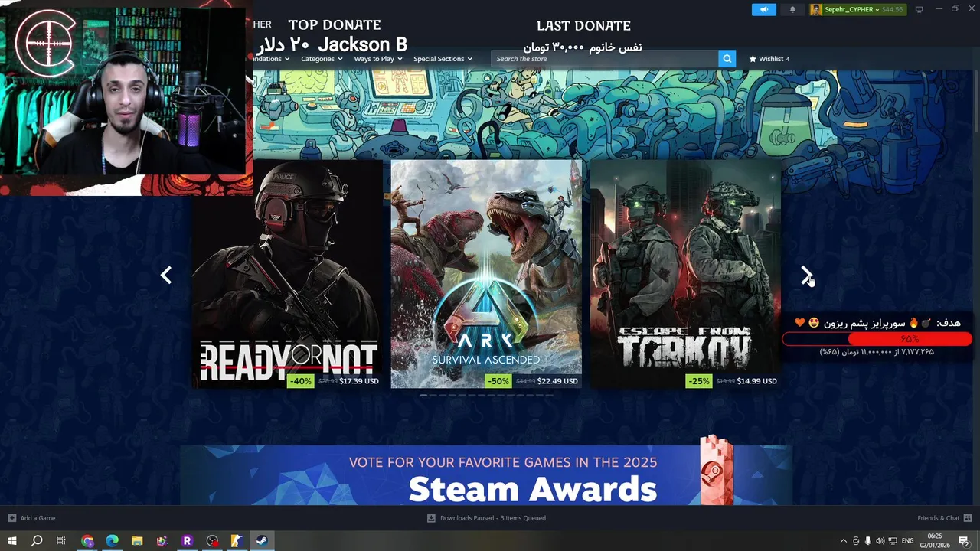Click the microphone tray icon
This screenshot has height=551, width=980.
[x=867, y=541]
